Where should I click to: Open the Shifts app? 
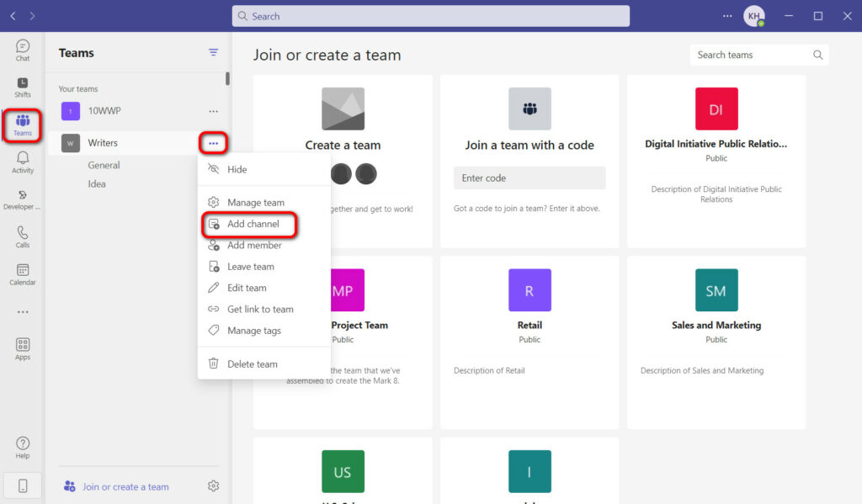[22, 87]
